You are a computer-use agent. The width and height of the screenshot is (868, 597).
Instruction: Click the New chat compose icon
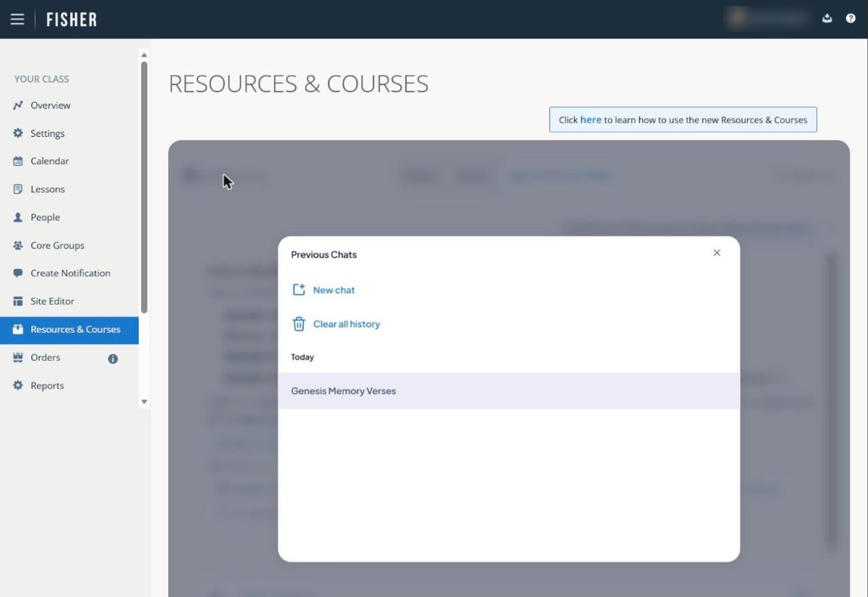point(299,290)
